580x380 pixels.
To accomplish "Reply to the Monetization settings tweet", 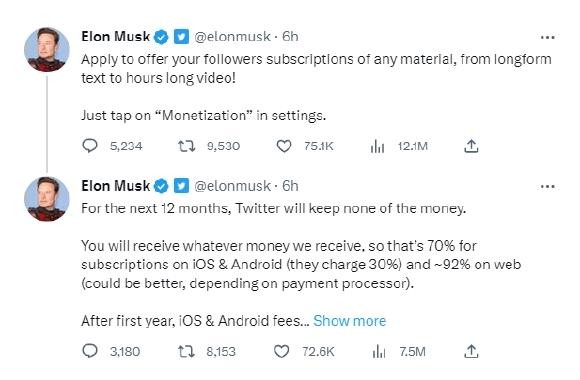I will (x=90, y=146).
